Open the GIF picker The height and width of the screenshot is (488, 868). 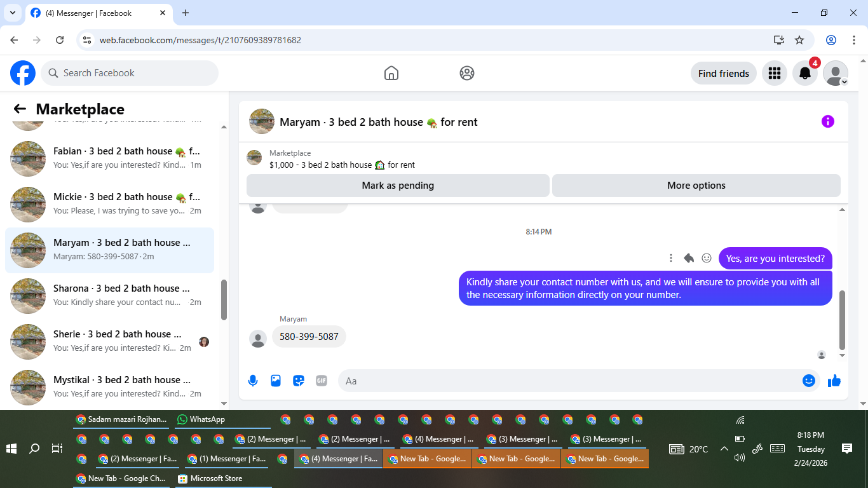click(322, 381)
